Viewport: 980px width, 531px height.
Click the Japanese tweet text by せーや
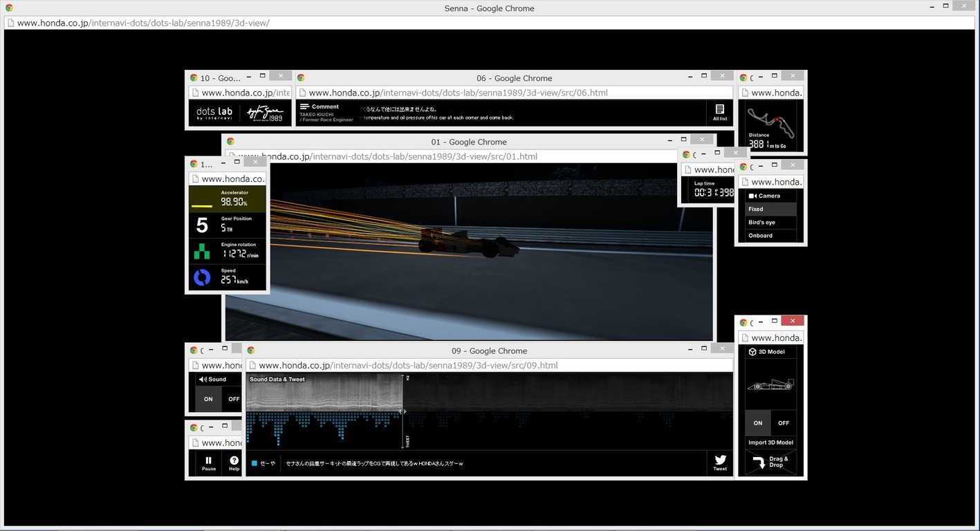pyautogui.click(x=374, y=463)
